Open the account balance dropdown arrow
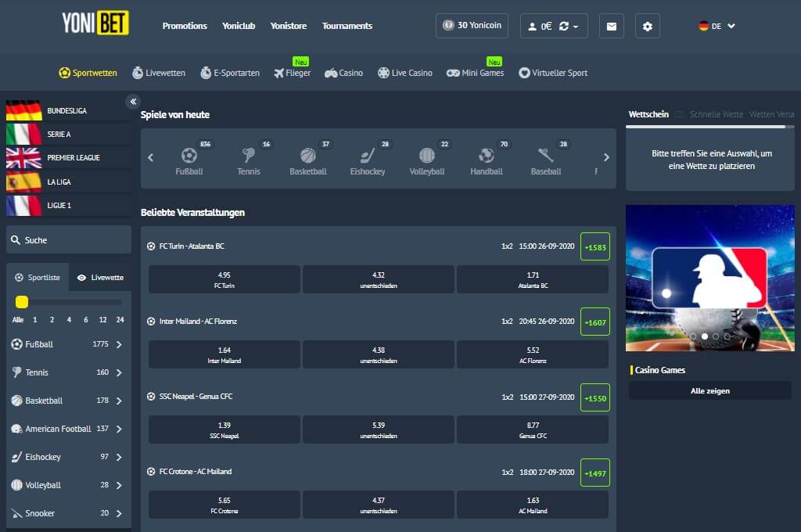Image resolution: width=801 pixels, height=532 pixels. coord(576,27)
